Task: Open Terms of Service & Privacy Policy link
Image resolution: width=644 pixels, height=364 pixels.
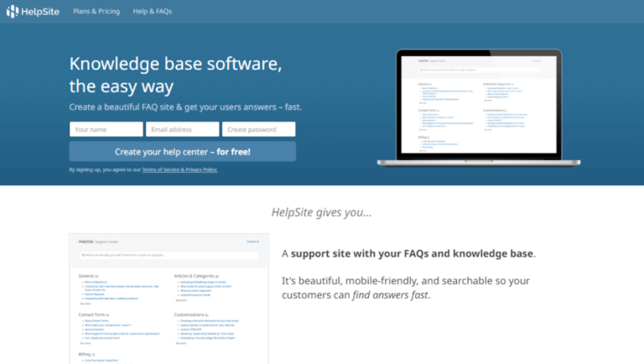Action: click(x=179, y=169)
